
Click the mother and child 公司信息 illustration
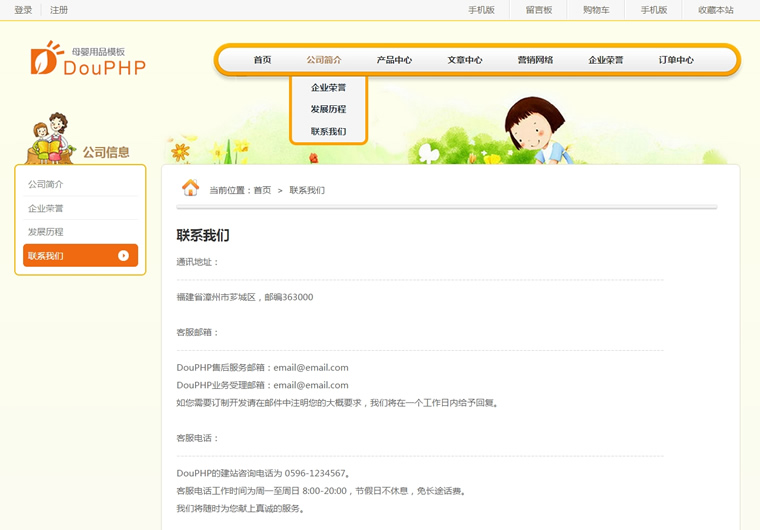51,138
